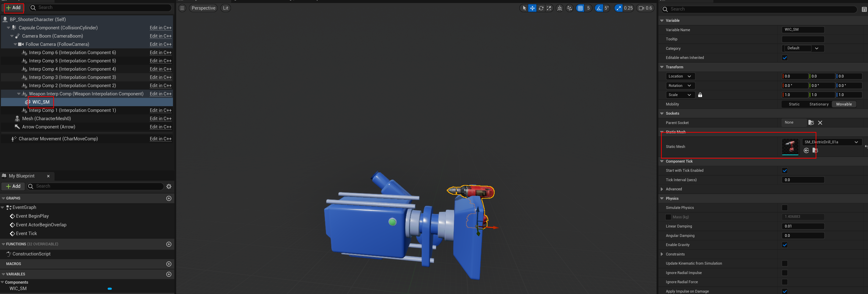
Task: Toggle the coordinate system world/local icon
Action: pyautogui.click(x=559, y=8)
